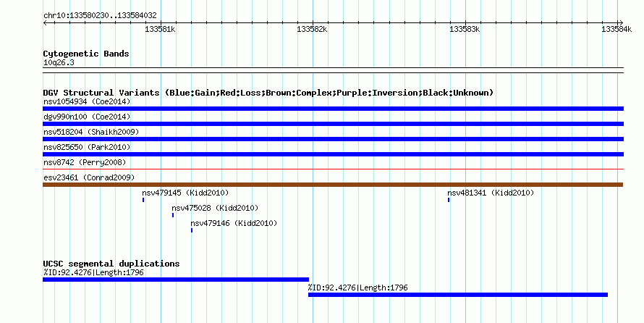Click the 133584k ruler tick label
Screen dimensions: 644x323
tap(617, 29)
